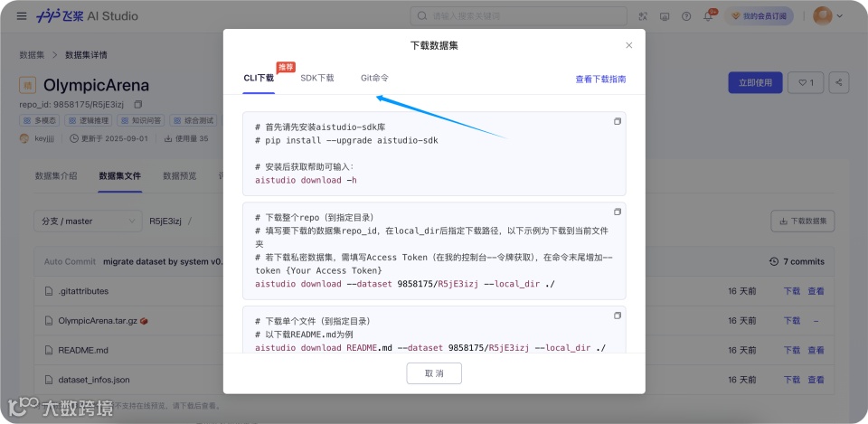Click the file icon of OlympicArena.tar.gz
Image resolution: width=868 pixels, height=424 pixels.
tap(48, 321)
